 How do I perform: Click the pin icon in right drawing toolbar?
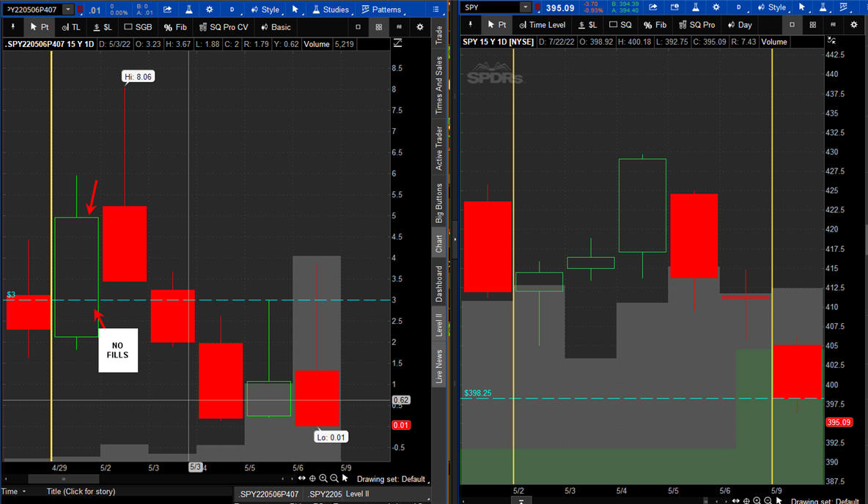(471, 24)
